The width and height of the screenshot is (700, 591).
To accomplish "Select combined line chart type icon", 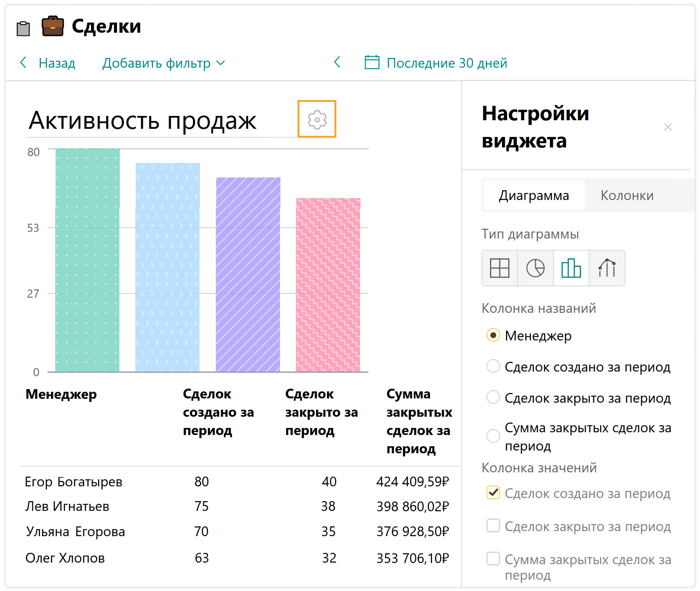I will click(607, 268).
